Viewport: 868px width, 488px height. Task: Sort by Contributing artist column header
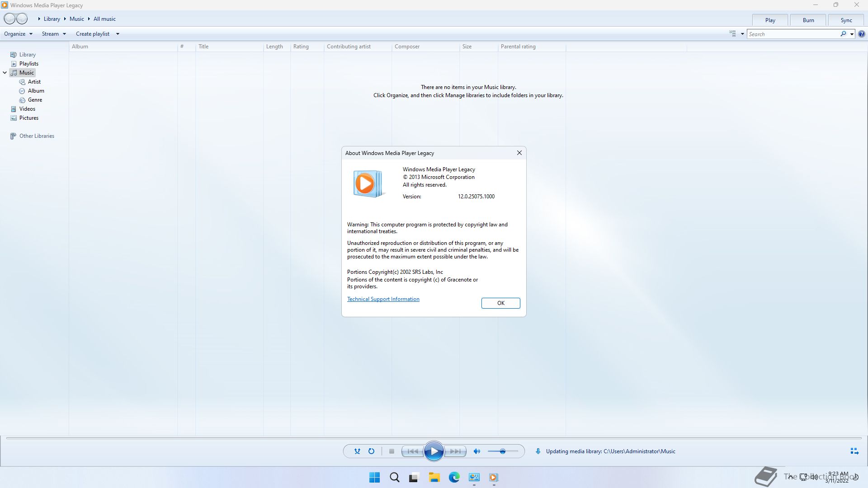click(x=358, y=47)
